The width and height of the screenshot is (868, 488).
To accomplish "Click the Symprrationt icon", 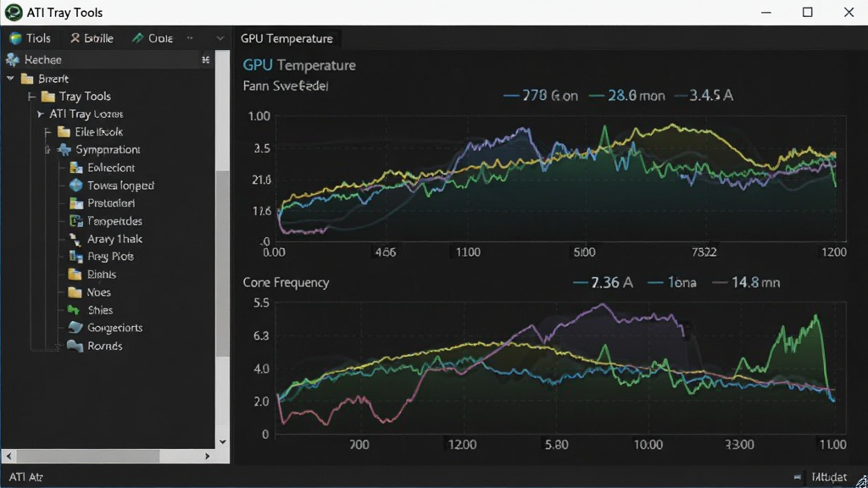I will 64,149.
